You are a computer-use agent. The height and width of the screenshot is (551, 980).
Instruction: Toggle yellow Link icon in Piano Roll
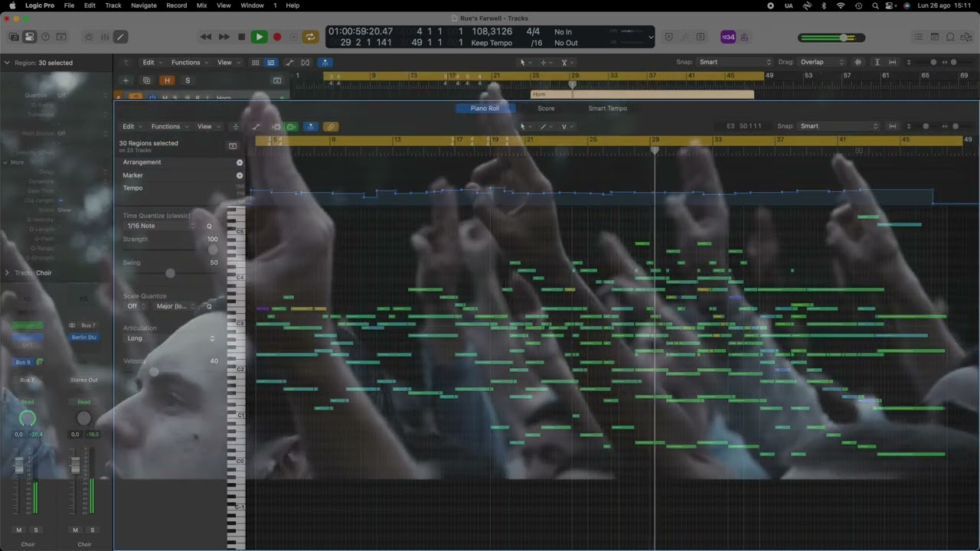pos(331,126)
